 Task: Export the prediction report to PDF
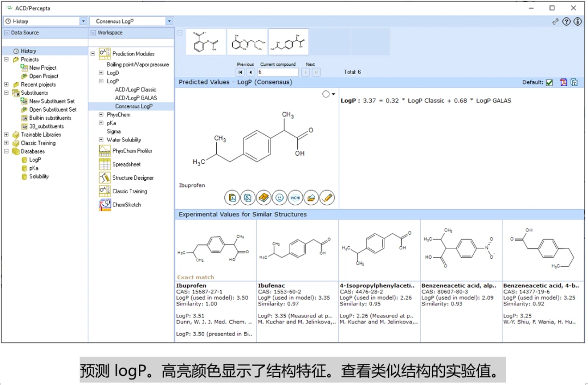tap(563, 82)
